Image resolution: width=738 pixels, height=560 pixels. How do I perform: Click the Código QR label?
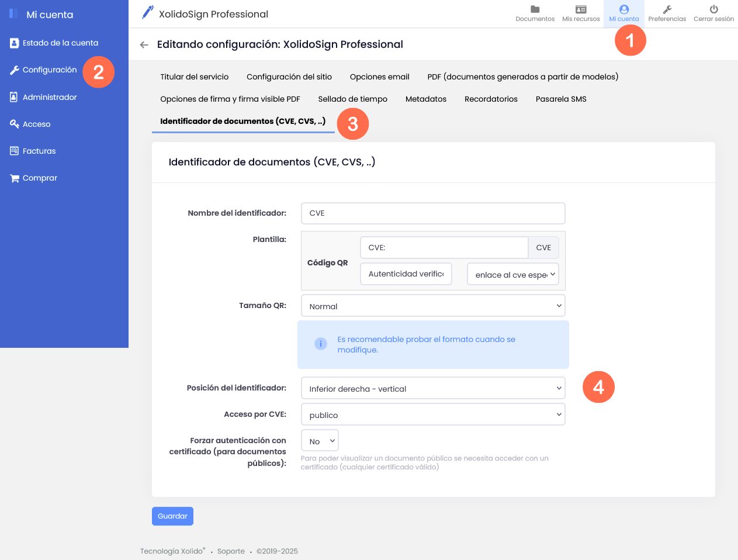(327, 263)
